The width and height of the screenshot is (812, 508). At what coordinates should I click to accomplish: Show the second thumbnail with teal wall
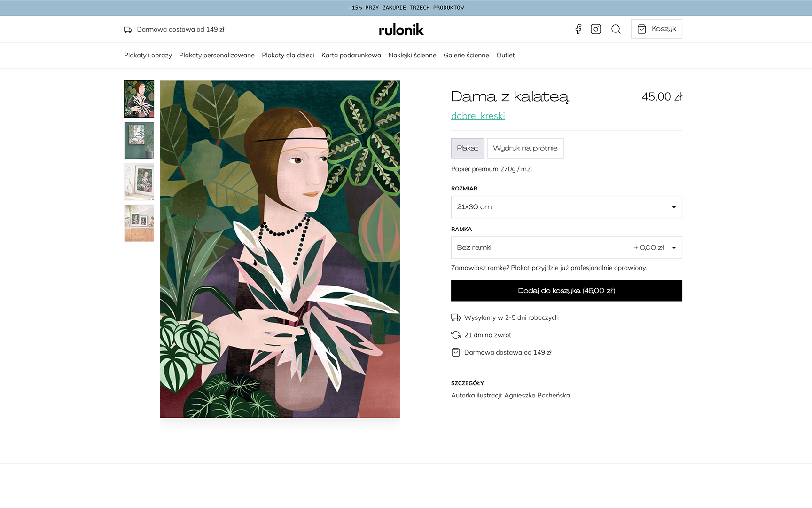pos(139,140)
